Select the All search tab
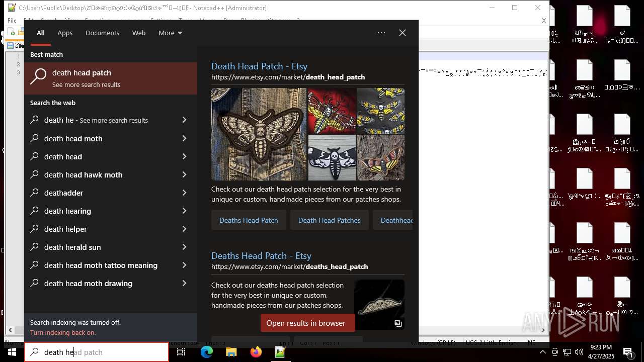 (x=41, y=33)
